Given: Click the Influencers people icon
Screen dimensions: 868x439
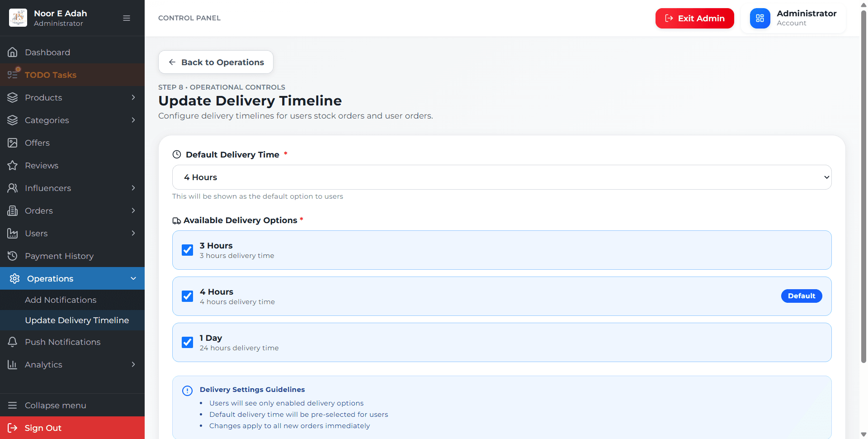Looking at the screenshot, I should (x=13, y=188).
